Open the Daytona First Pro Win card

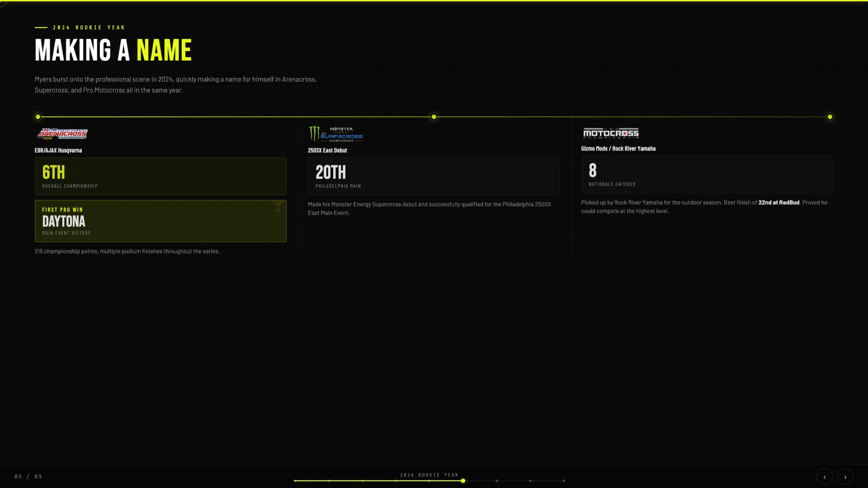tap(160, 221)
